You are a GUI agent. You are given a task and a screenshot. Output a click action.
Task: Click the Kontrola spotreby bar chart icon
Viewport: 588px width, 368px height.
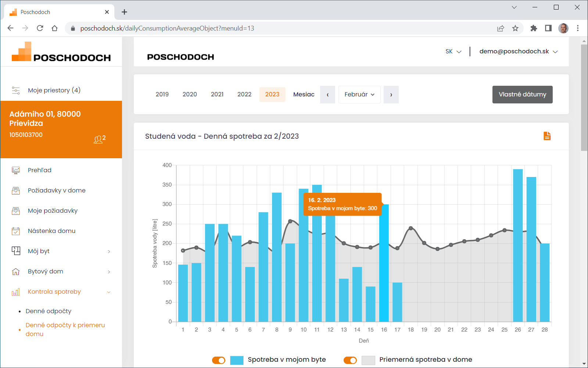pyautogui.click(x=16, y=292)
